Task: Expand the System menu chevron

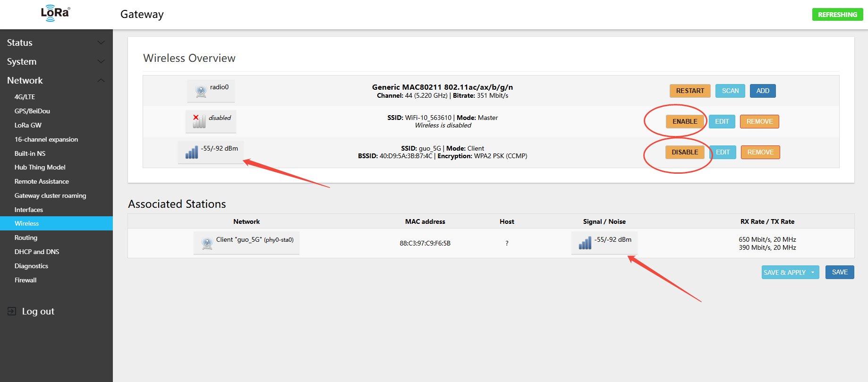Action: click(101, 61)
